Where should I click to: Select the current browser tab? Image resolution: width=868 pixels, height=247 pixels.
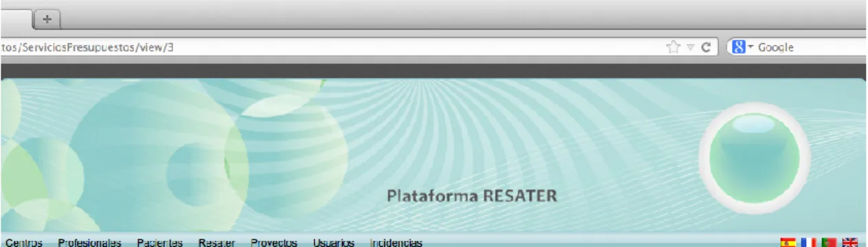pyautogui.click(x=15, y=19)
